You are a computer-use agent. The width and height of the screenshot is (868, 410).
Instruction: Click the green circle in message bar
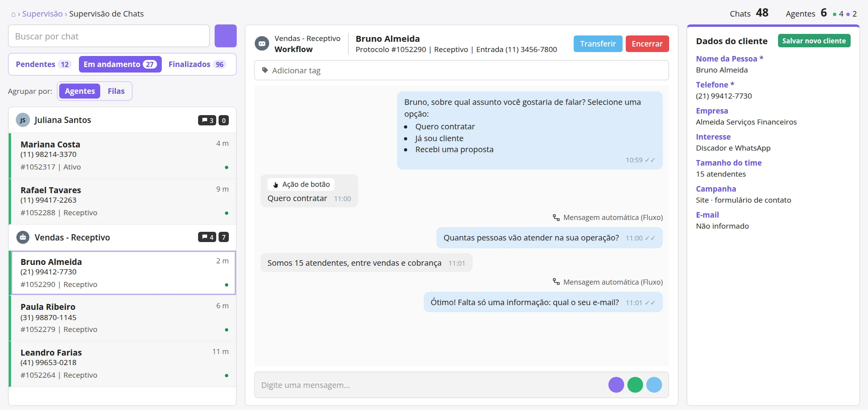click(635, 385)
